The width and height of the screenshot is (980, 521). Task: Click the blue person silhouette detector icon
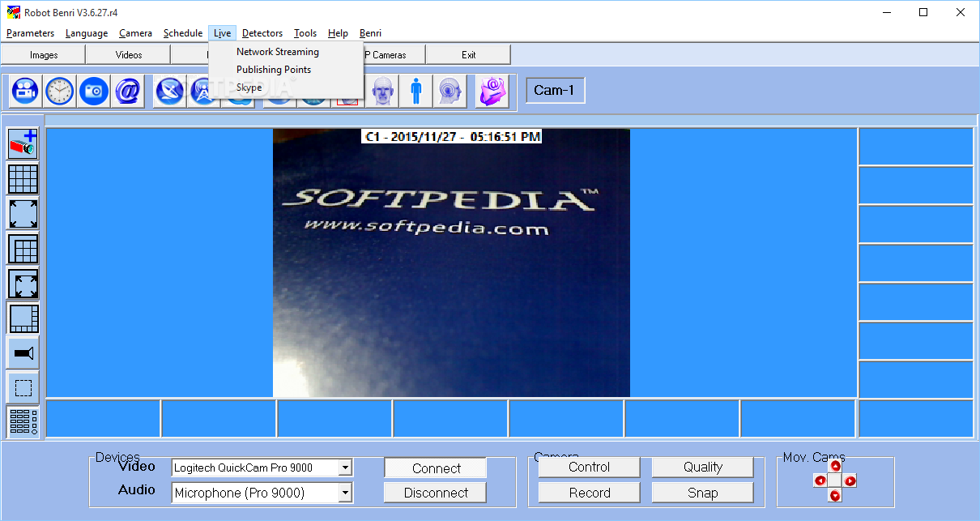point(415,92)
